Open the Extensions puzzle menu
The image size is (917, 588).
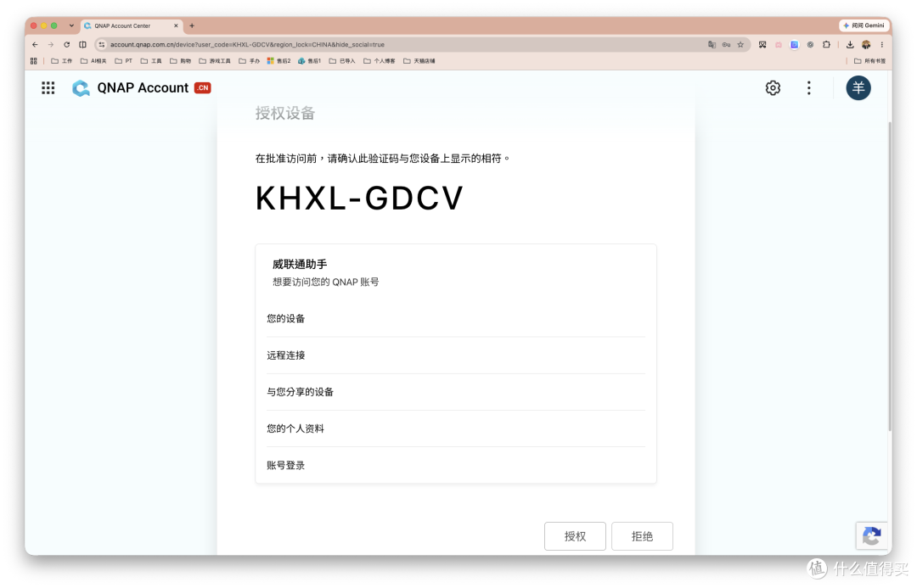pos(826,44)
